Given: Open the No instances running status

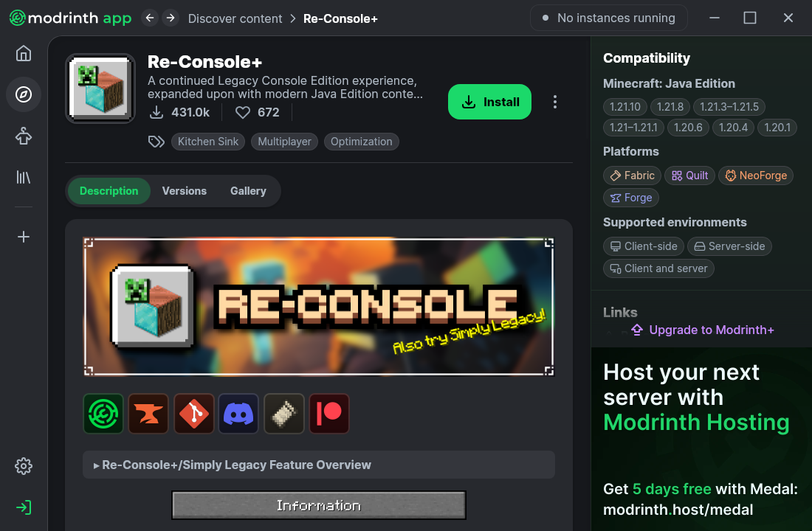Looking at the screenshot, I should [x=608, y=18].
